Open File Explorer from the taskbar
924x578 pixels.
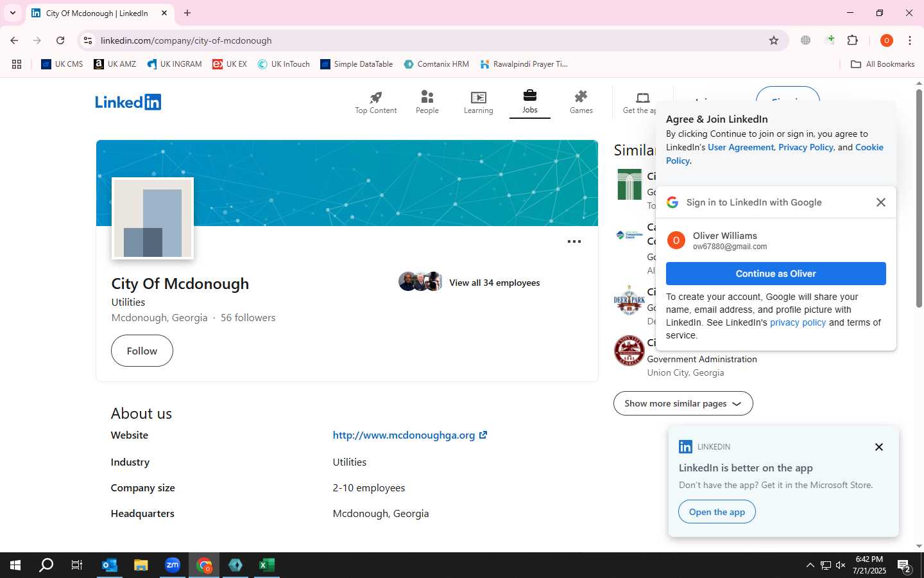[x=141, y=565]
